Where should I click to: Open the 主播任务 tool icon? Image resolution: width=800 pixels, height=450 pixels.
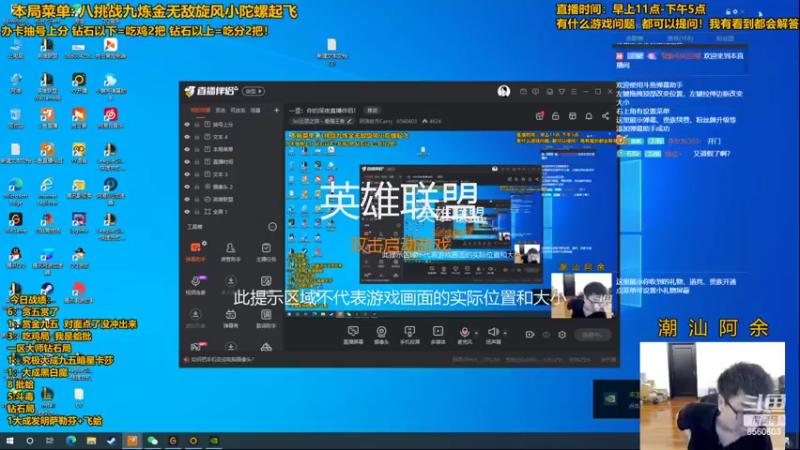(x=266, y=252)
